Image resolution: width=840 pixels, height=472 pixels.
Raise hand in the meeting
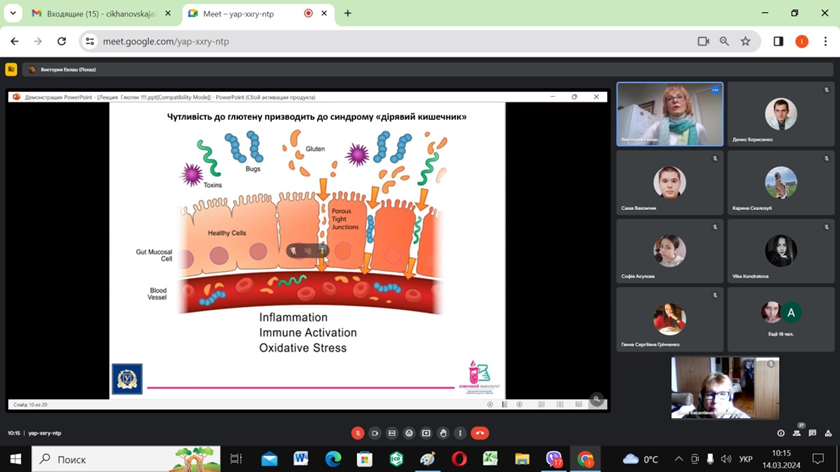click(444, 433)
